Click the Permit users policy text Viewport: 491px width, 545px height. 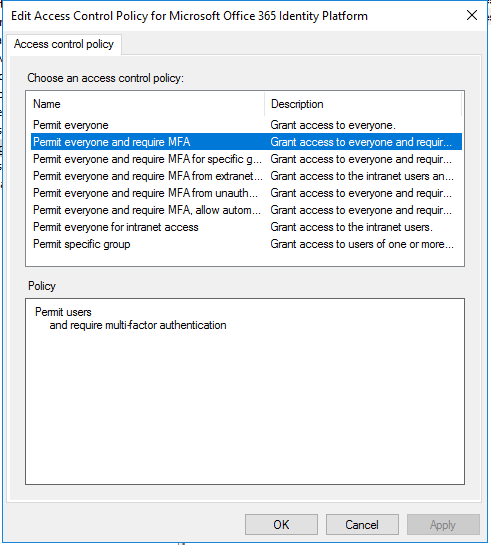[63, 312]
